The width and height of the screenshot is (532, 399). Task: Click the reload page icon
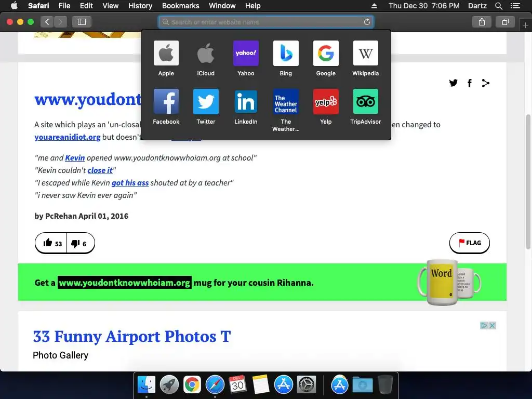367,22
